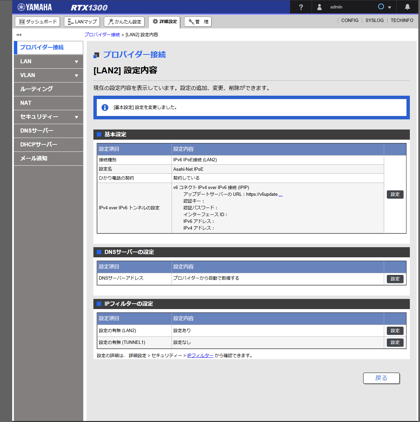Viewport: 420px width, 422px height.
Task: Click 戻る button
Action: [381, 378]
